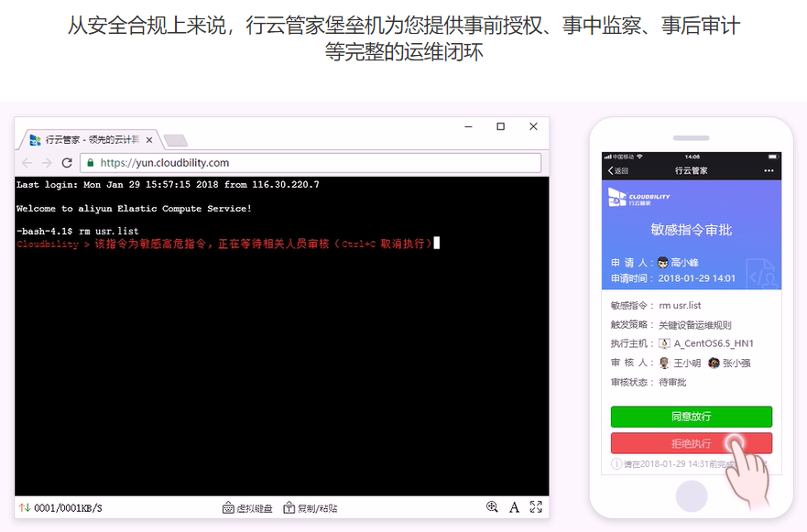Click the 敏感指令审批 heading on phone

(x=692, y=230)
